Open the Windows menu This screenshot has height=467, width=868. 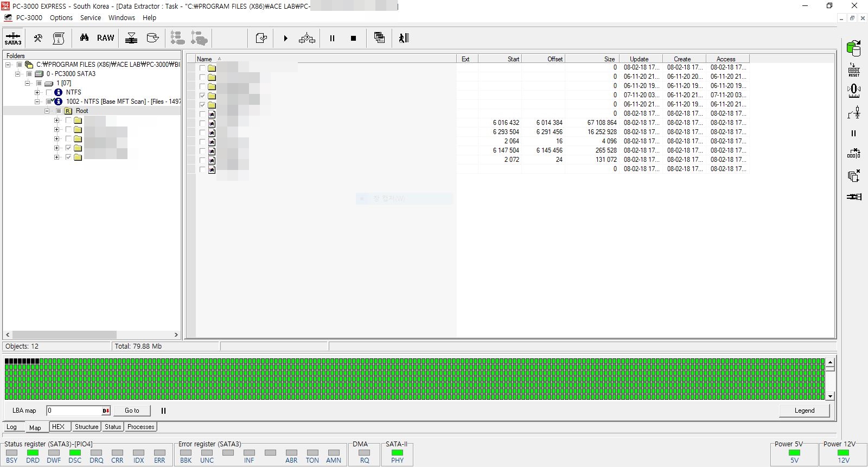pyautogui.click(x=122, y=17)
